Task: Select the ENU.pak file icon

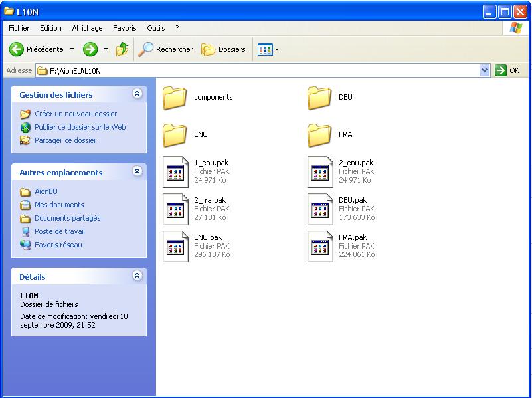Action: coord(175,247)
